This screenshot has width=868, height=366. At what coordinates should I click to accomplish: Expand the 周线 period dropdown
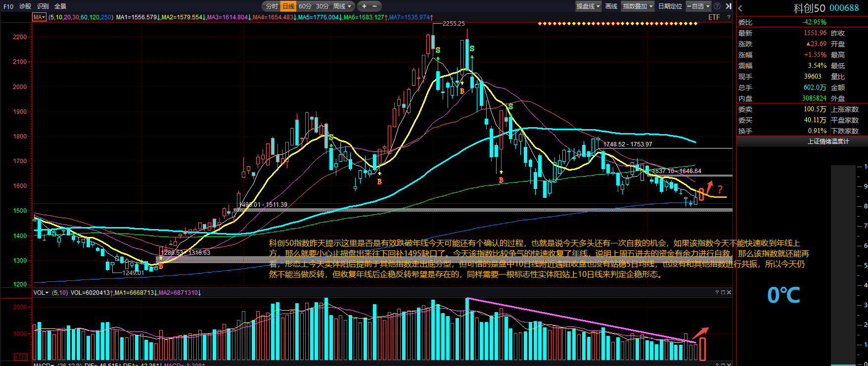(x=342, y=6)
